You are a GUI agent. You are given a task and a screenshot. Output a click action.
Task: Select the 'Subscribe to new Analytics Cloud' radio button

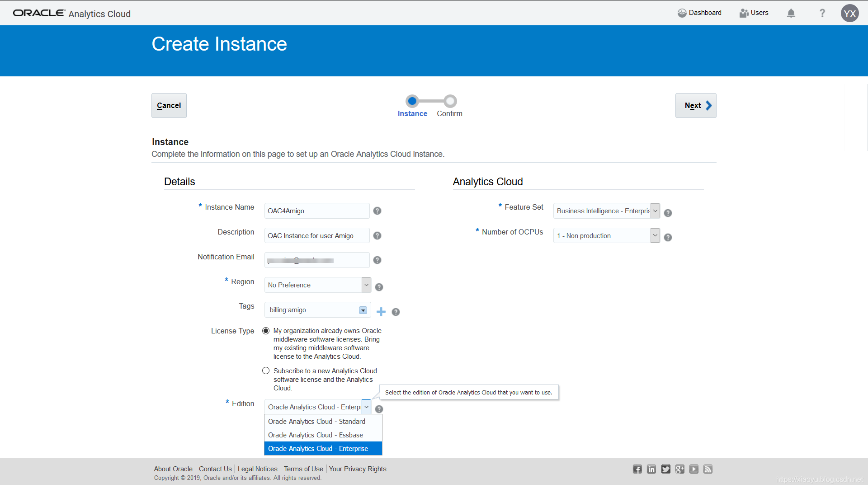pos(265,370)
